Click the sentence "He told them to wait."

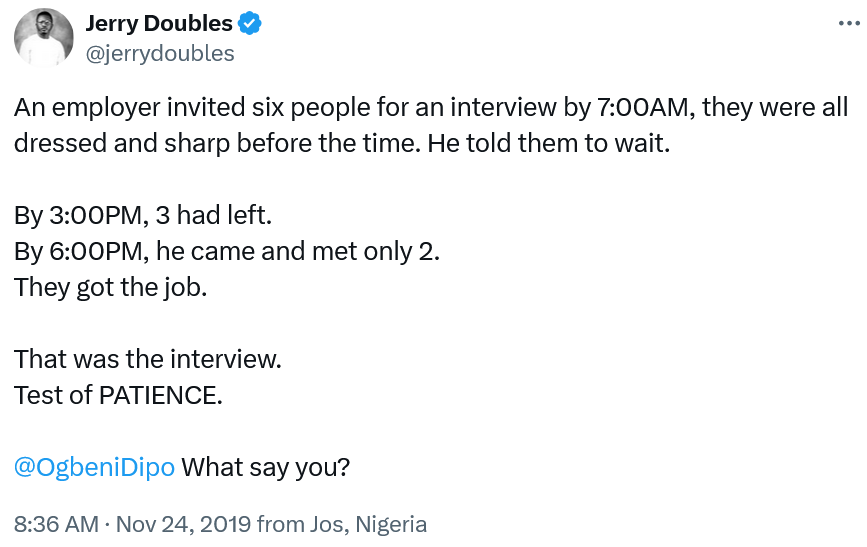[x=549, y=143]
